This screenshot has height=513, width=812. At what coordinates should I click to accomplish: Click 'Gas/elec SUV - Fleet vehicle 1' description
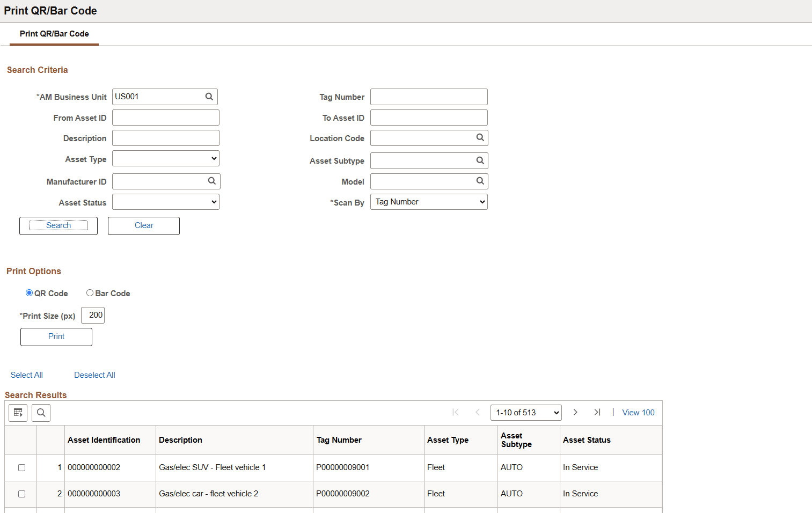click(213, 467)
